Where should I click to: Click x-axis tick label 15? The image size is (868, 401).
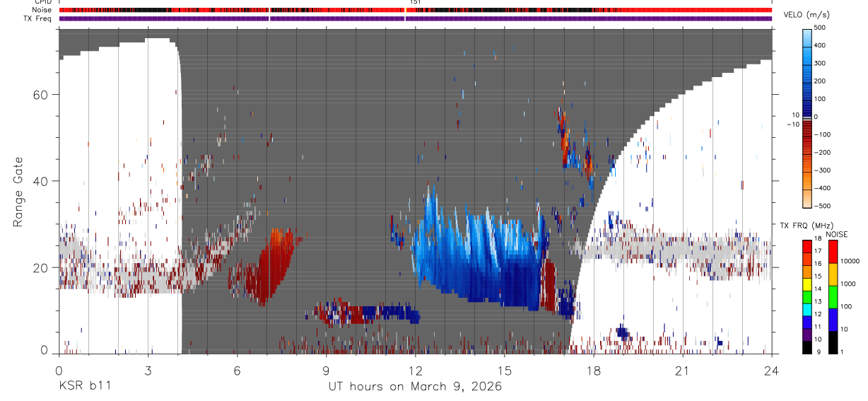tap(504, 371)
